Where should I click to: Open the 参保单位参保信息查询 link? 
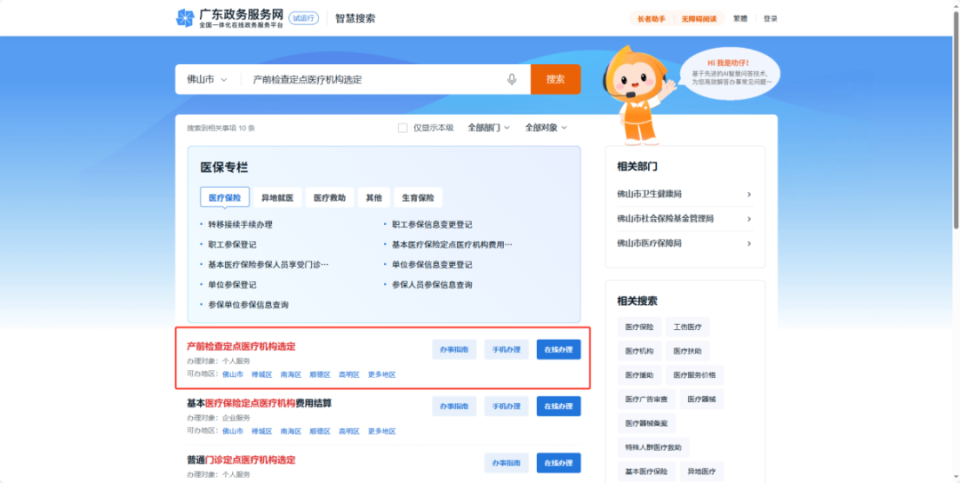(x=248, y=305)
